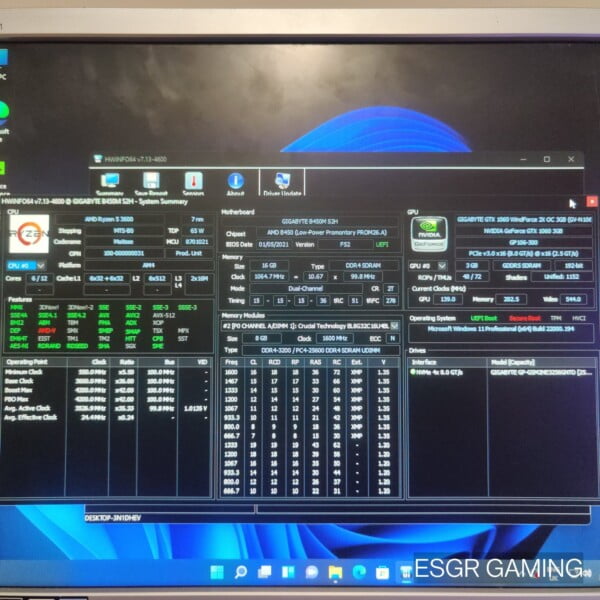Click the Save Report floppy icon
The width and height of the screenshot is (600, 600).
click(152, 184)
